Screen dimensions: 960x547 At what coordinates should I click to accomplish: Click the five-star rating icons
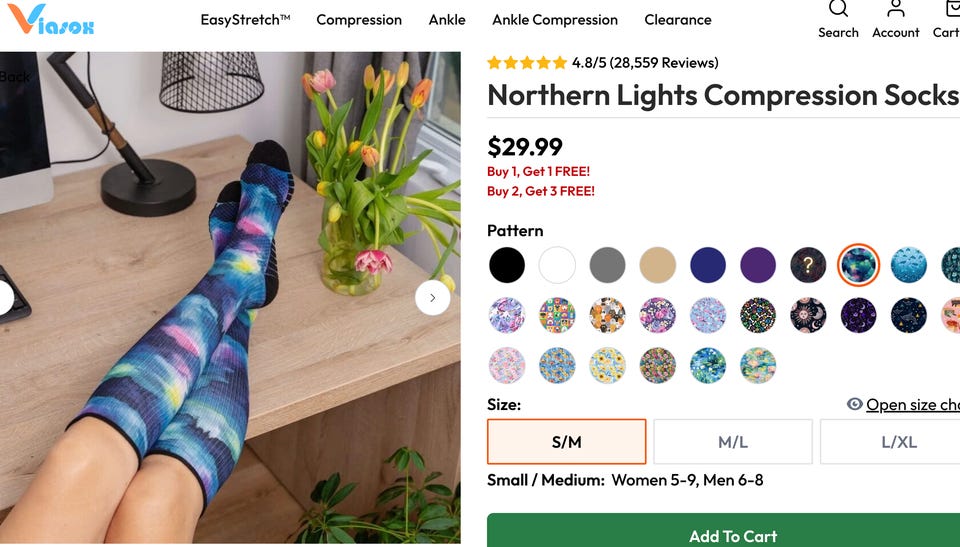point(527,62)
